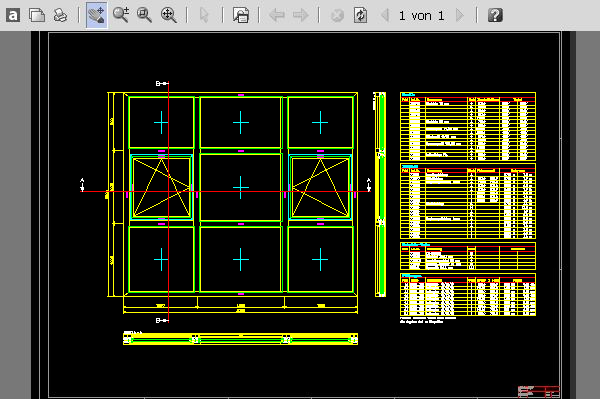Select the arrow pointer Select tool
This screenshot has height=399, width=600.
point(204,15)
